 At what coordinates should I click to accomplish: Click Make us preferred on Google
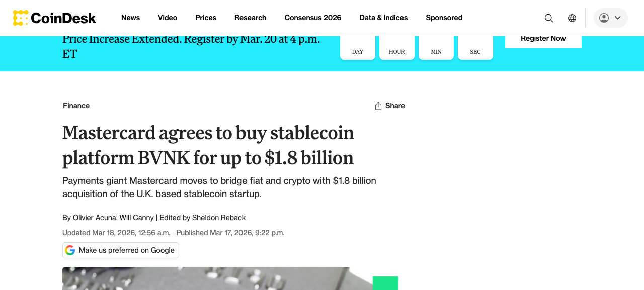click(x=126, y=250)
